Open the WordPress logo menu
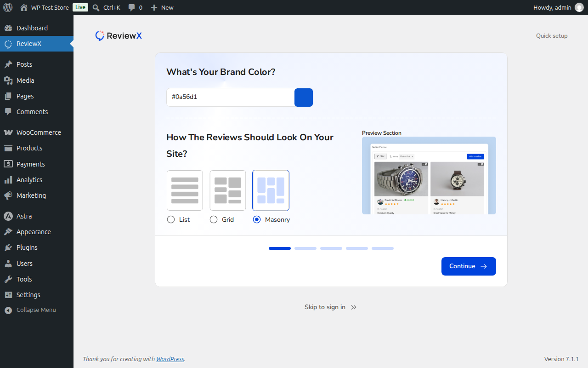 8,7
